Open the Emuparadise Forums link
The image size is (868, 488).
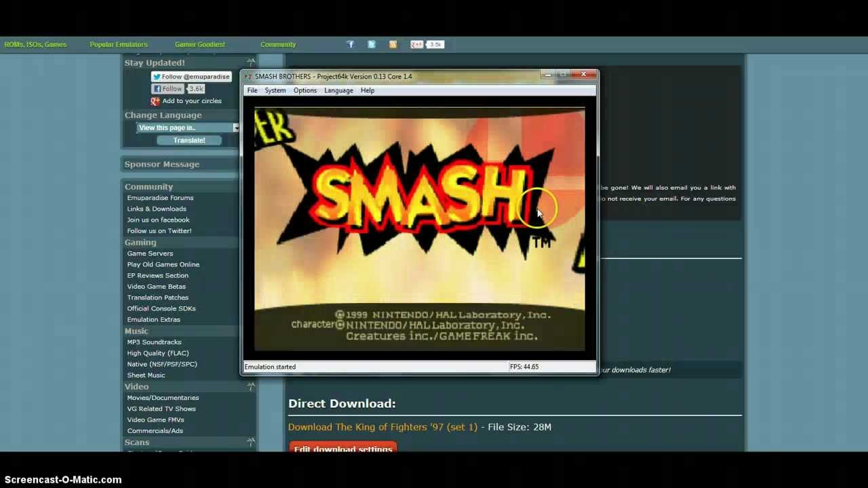(x=160, y=198)
